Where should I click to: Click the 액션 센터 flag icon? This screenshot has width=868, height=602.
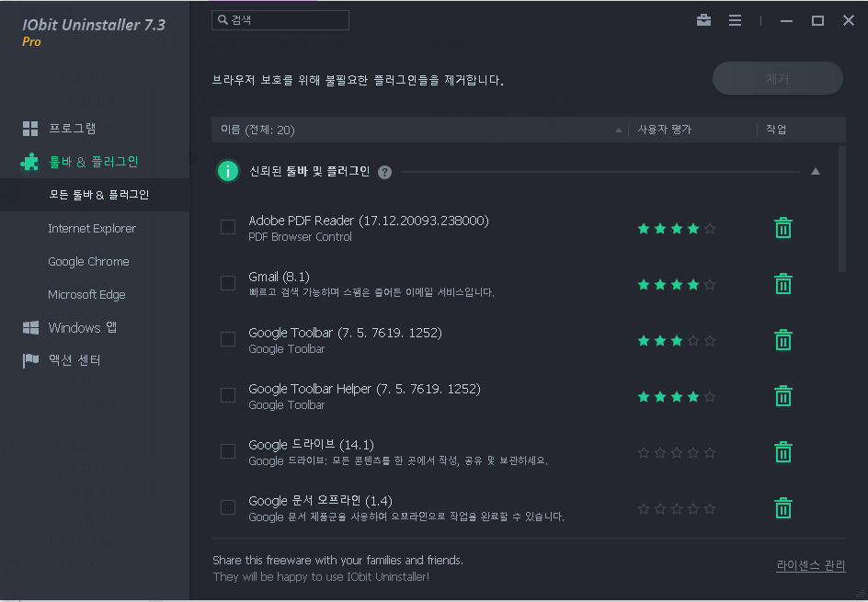point(30,360)
